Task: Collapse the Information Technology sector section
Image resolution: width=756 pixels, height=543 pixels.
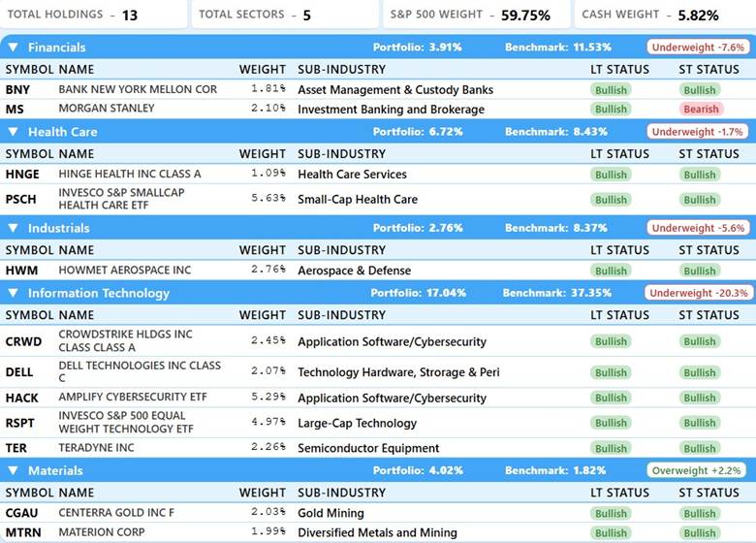Action: (x=13, y=293)
